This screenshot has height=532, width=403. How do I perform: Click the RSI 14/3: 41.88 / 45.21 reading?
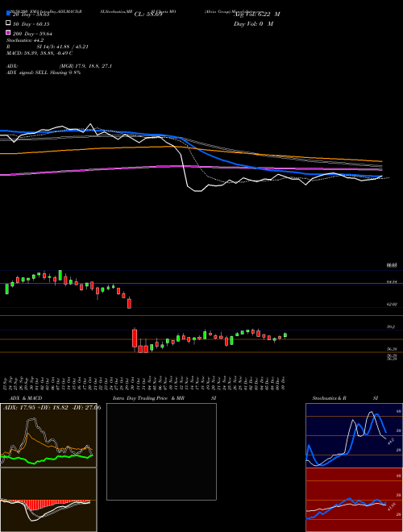click(48, 47)
